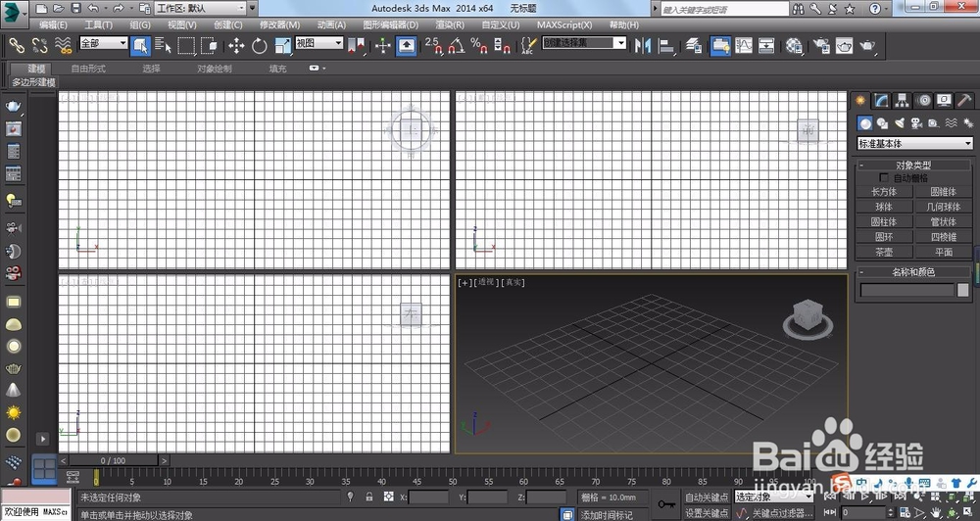This screenshot has height=521, width=980.
Task: Enable the 自动栅格 checkbox
Action: click(884, 178)
